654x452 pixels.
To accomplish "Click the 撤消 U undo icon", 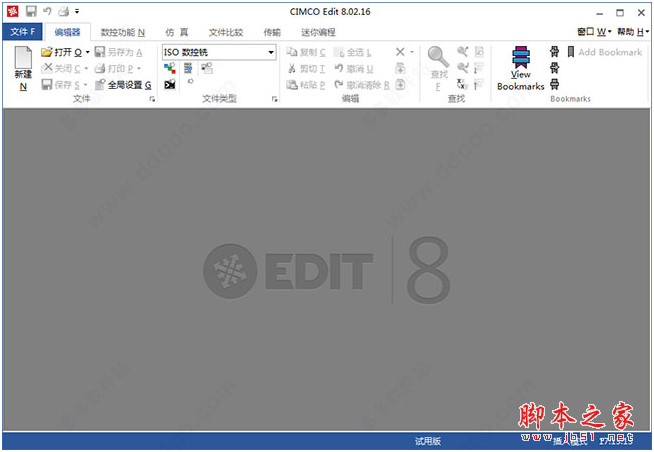I will [339, 68].
